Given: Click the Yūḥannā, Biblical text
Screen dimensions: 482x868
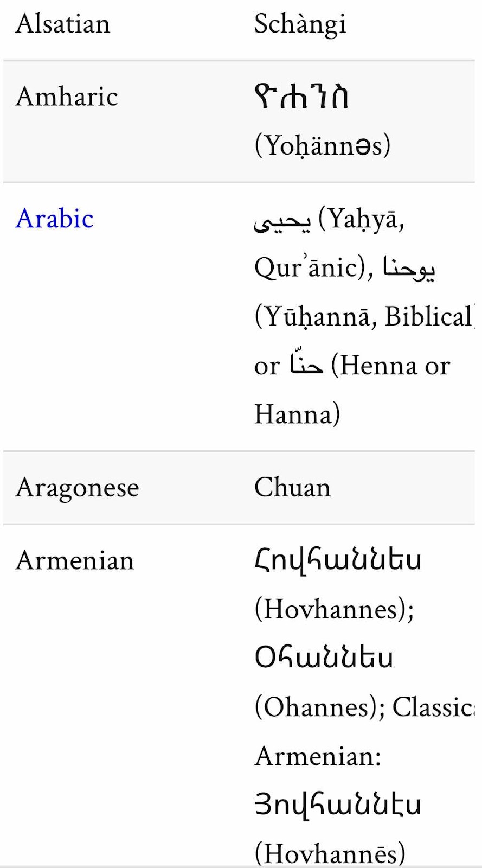Looking at the screenshot, I should click(x=364, y=317).
